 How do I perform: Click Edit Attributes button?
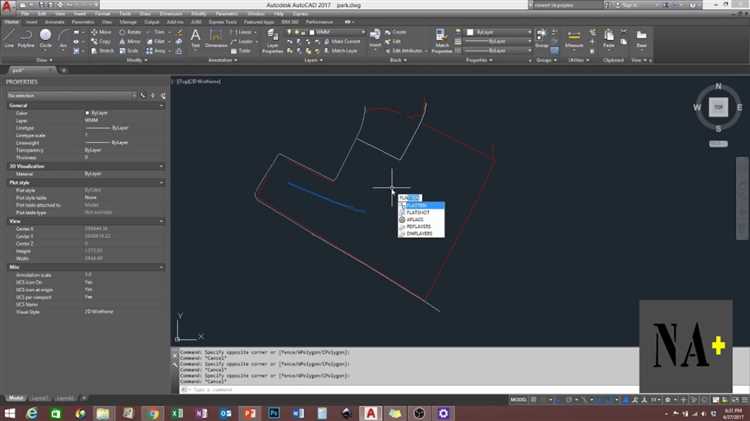click(x=404, y=51)
